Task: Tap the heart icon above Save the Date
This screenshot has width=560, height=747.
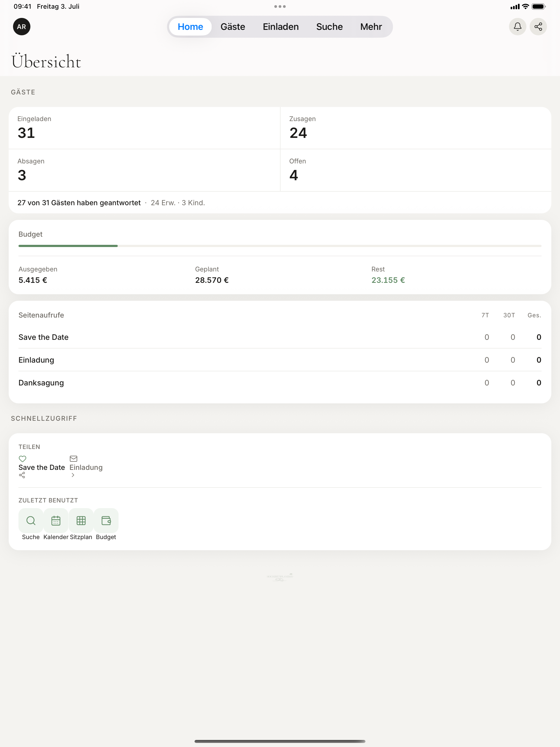Action: [22, 459]
